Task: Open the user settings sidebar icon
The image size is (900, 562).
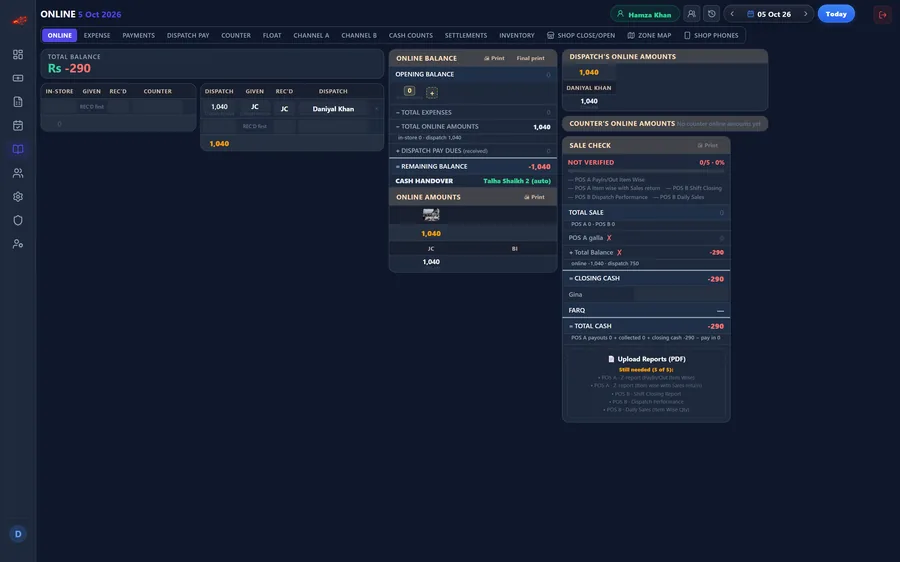Action: click(x=18, y=244)
